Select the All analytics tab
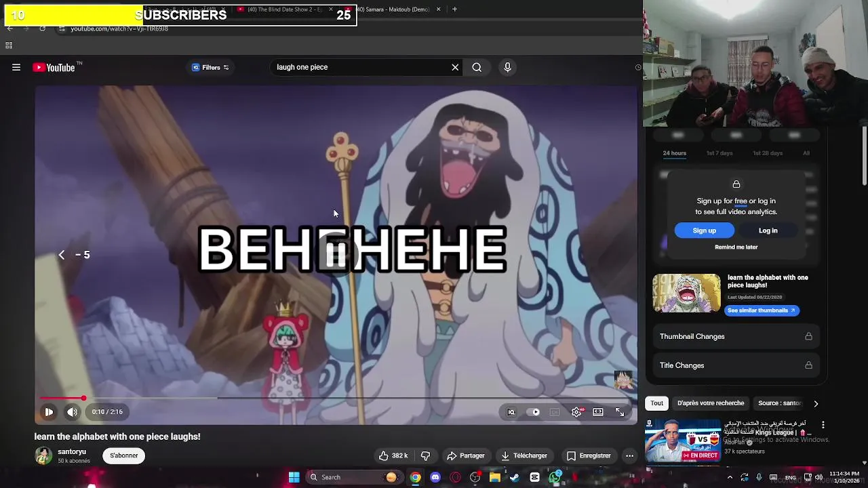This screenshot has width=868, height=488. click(806, 153)
